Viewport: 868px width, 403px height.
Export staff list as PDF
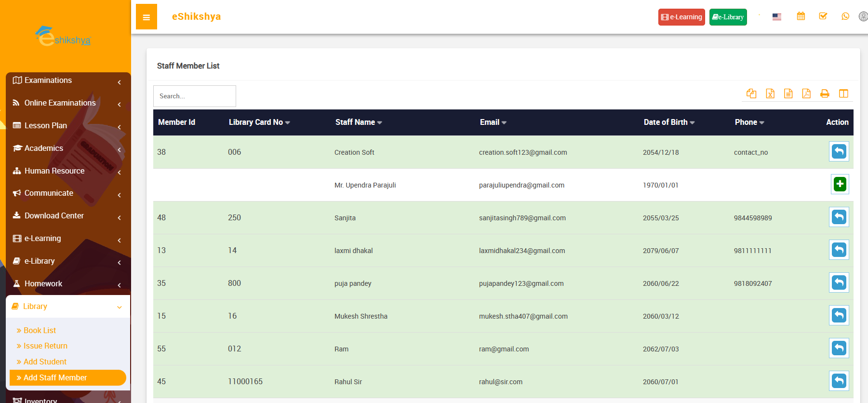806,94
